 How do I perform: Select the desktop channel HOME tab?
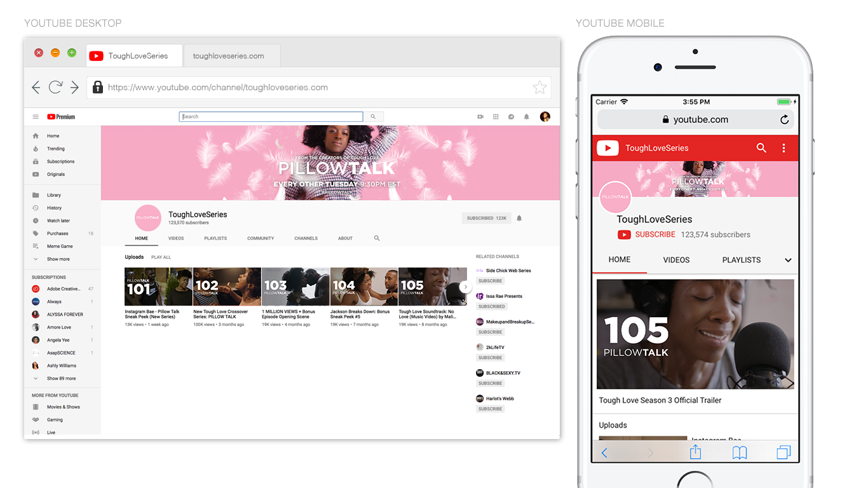click(141, 238)
